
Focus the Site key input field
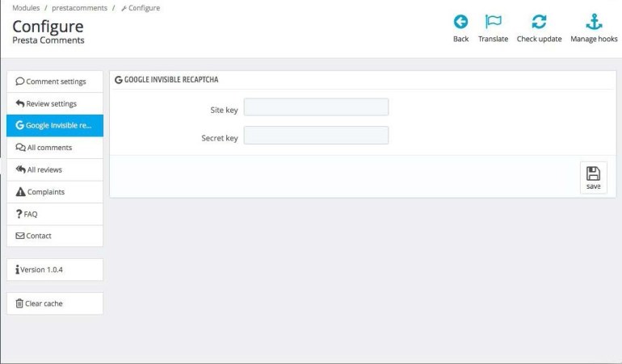(316, 107)
